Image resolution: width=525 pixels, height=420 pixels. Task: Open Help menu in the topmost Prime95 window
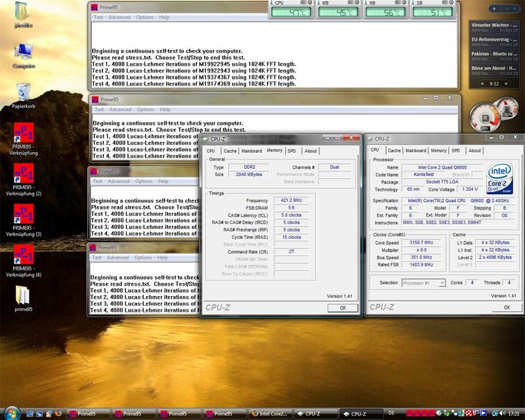point(164,17)
